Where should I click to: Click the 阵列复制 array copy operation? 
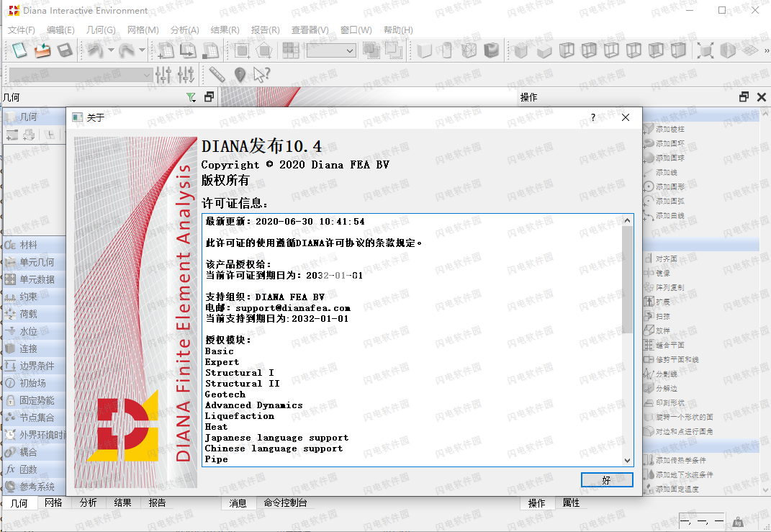[x=664, y=287]
